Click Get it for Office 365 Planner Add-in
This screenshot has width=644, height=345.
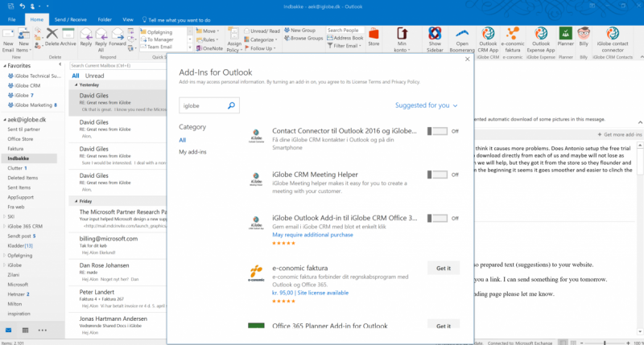click(444, 326)
